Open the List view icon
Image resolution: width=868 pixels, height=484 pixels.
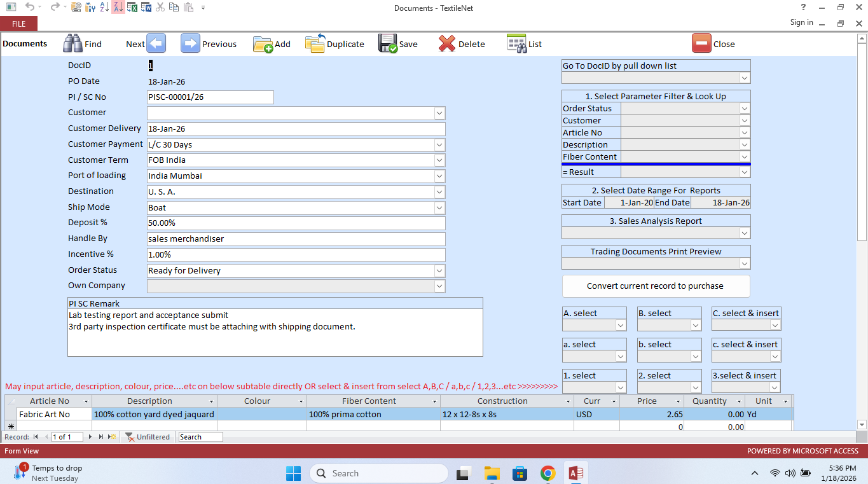coord(516,43)
